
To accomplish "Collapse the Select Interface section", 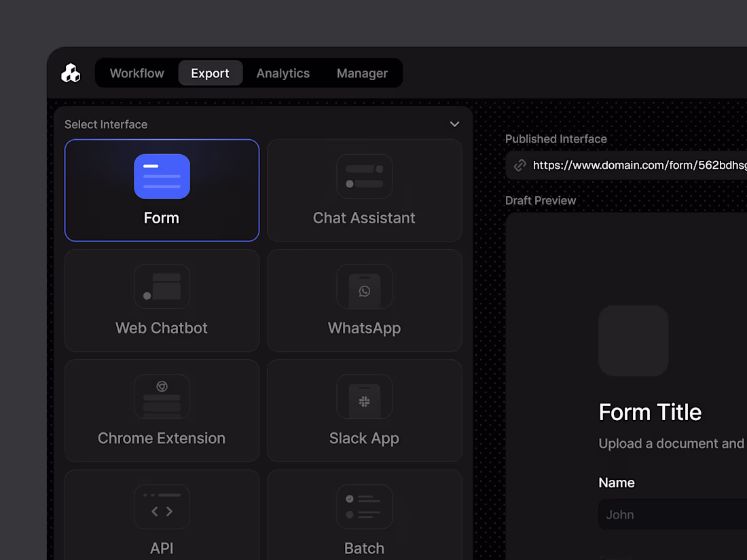I will [x=454, y=124].
